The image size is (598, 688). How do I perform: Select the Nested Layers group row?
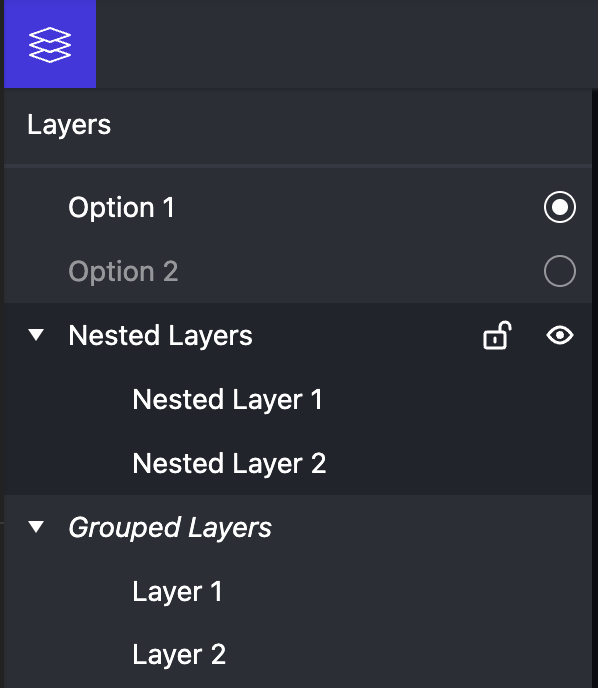(x=298, y=335)
